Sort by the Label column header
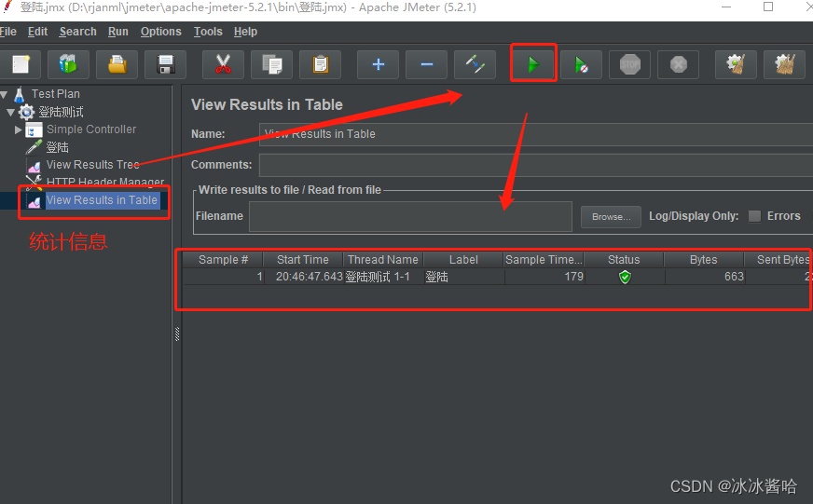813x504 pixels. [463, 260]
